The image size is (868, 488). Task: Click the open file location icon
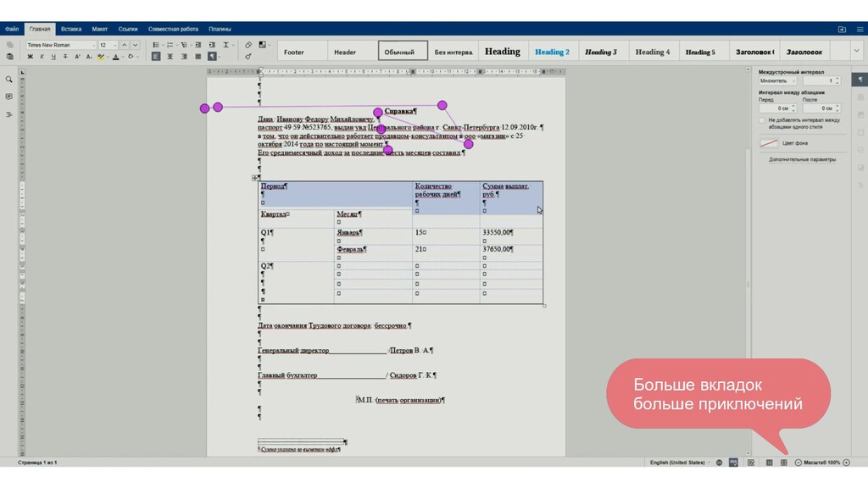click(842, 30)
